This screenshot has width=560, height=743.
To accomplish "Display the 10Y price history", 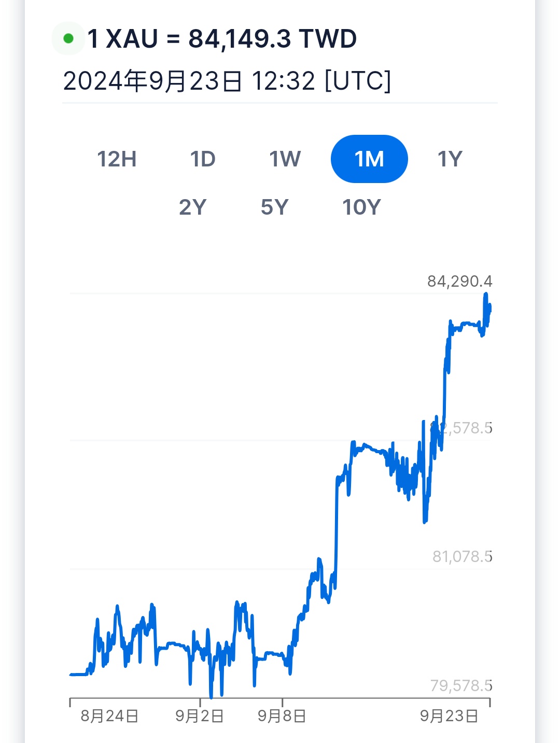I will click(x=361, y=207).
